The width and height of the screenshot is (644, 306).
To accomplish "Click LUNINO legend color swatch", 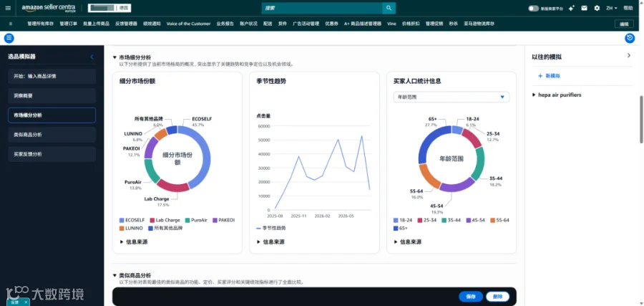I will (x=122, y=228).
